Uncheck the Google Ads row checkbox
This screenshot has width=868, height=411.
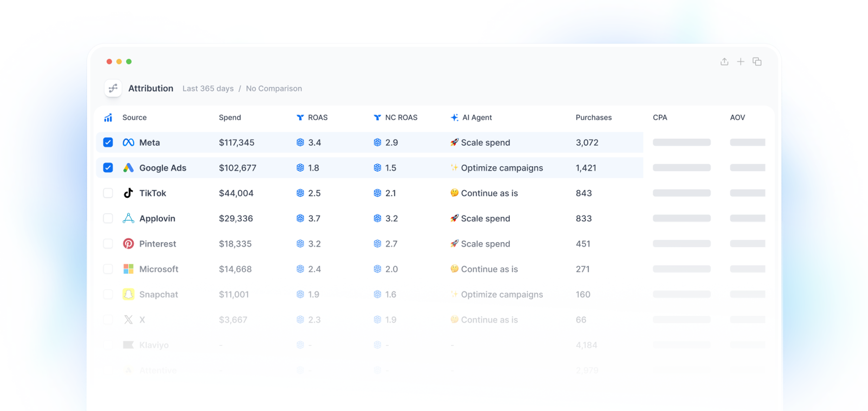tap(108, 168)
